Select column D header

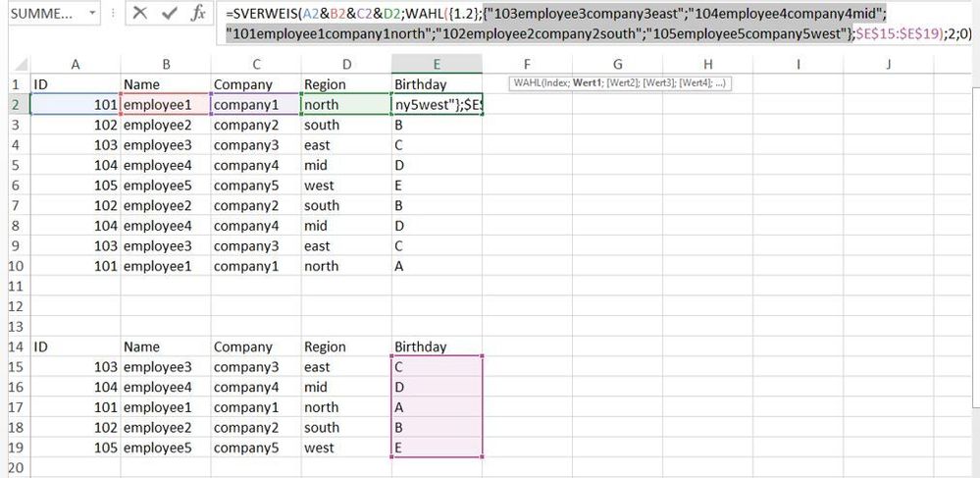click(x=347, y=64)
